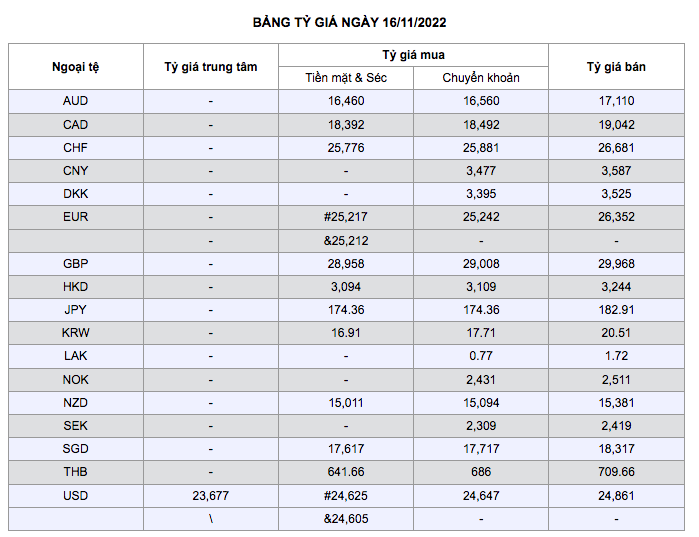Click the KRW transfer rate 17.71
699x537 pixels.
[481, 333]
